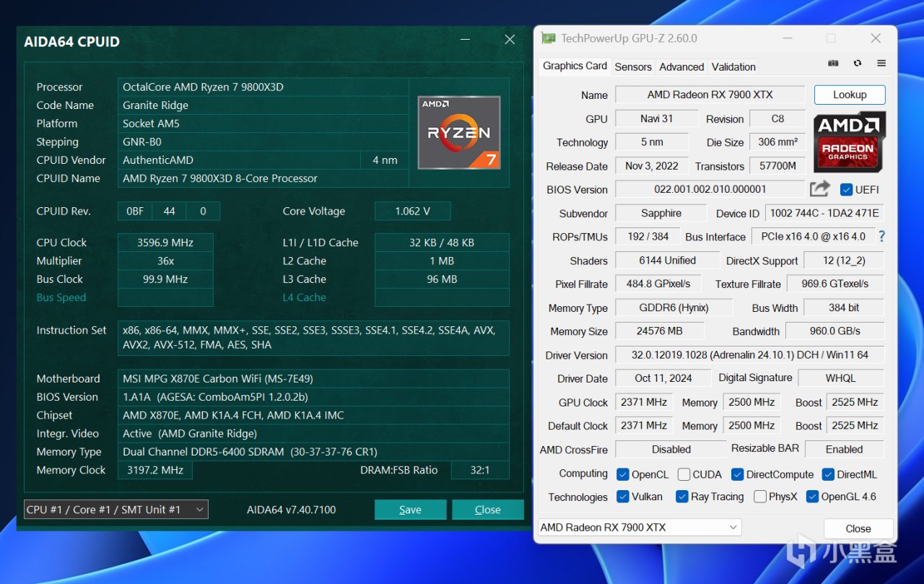Click the Bandwidth 960.0 GB/s field
Image resolution: width=924 pixels, height=584 pixels.
point(835,331)
